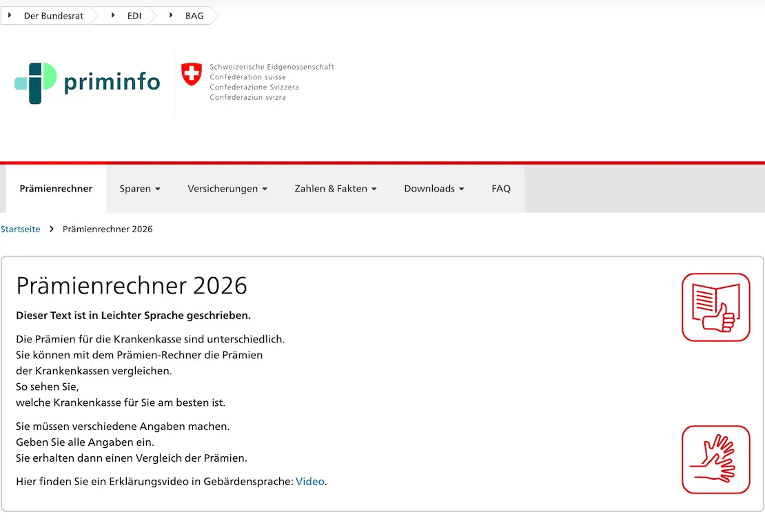Open the sign language hands icon
The height and width of the screenshot is (532, 765).
(715, 460)
